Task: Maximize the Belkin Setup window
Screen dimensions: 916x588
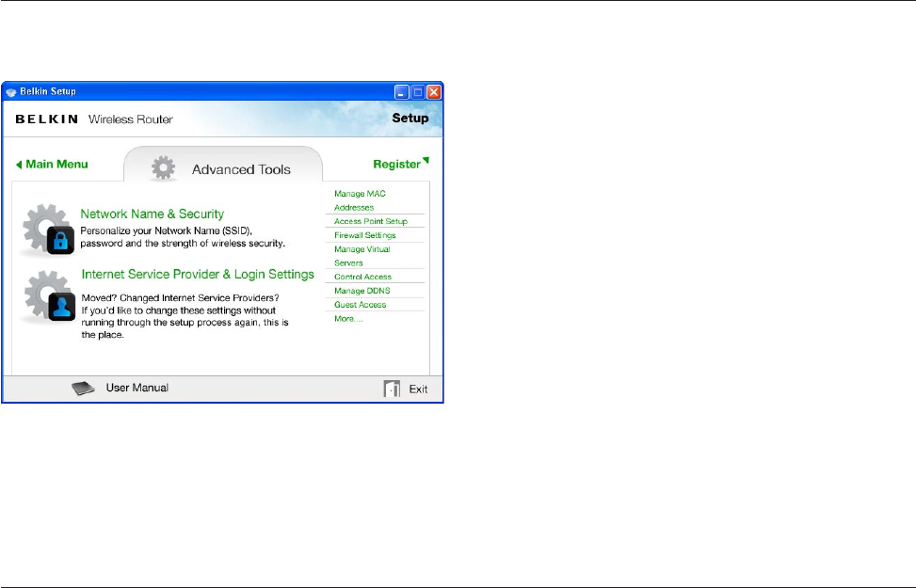Action: [418, 91]
